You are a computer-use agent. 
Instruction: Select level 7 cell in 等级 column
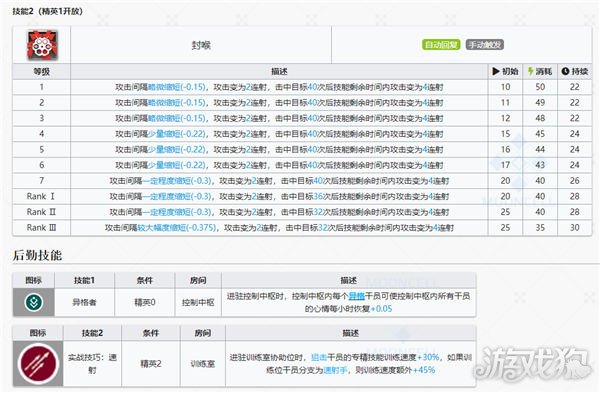[41, 181]
